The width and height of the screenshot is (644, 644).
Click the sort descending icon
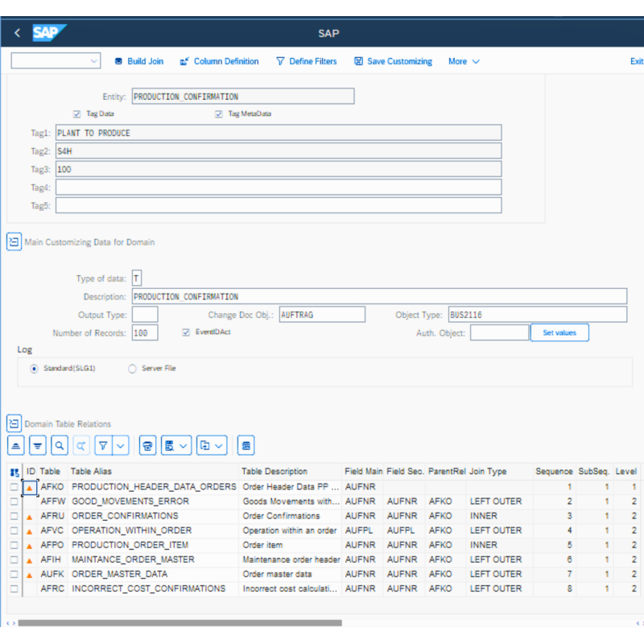(38, 445)
